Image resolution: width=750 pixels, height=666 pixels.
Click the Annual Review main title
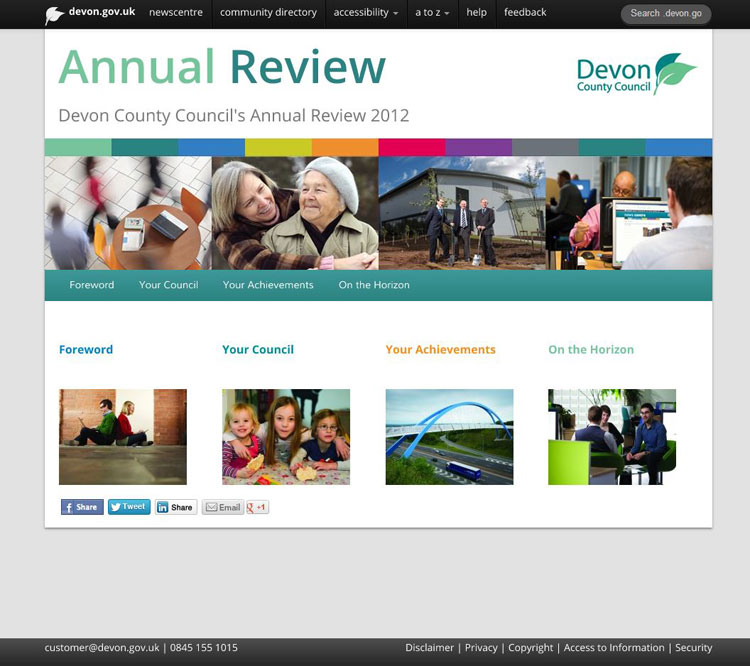222,67
